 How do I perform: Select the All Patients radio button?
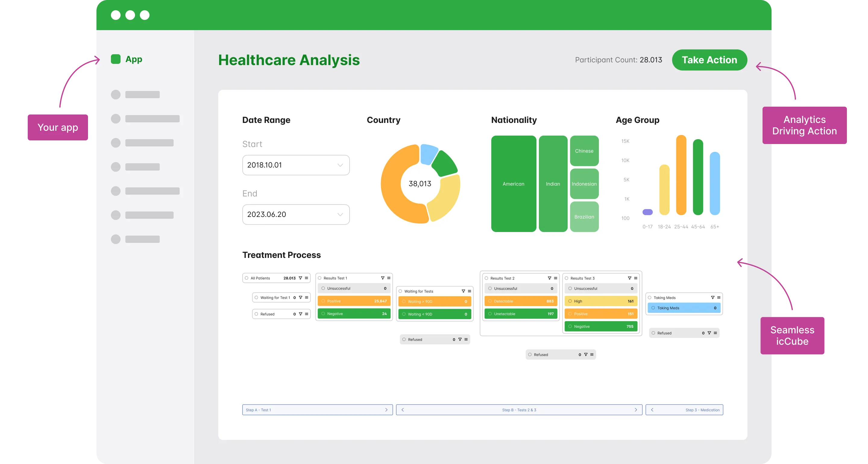point(247,278)
